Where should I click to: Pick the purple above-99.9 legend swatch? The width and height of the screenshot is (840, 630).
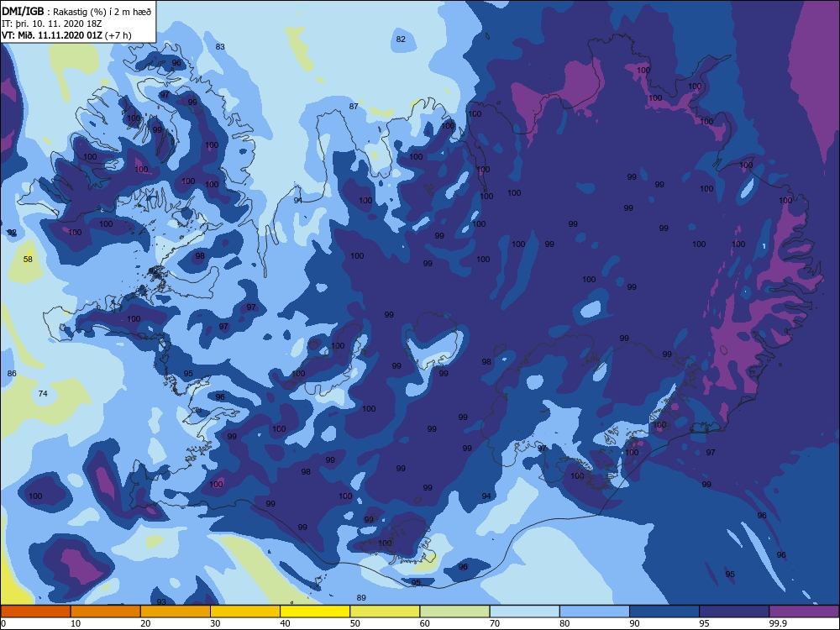[804, 612]
